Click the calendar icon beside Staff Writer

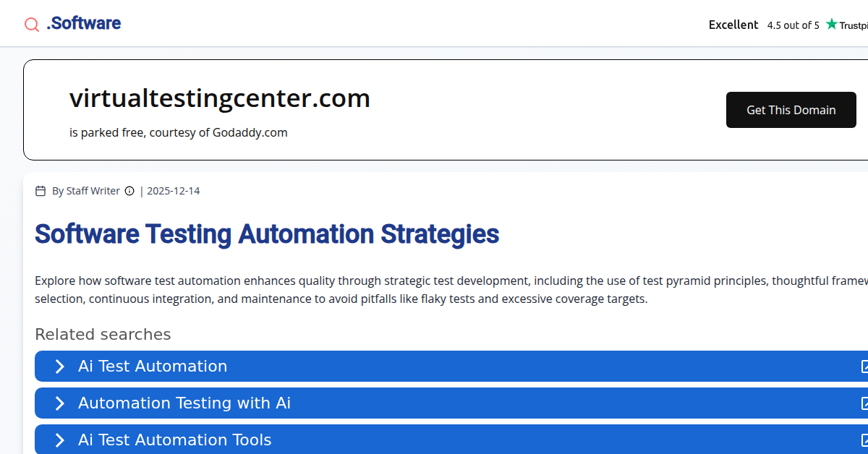pos(41,191)
